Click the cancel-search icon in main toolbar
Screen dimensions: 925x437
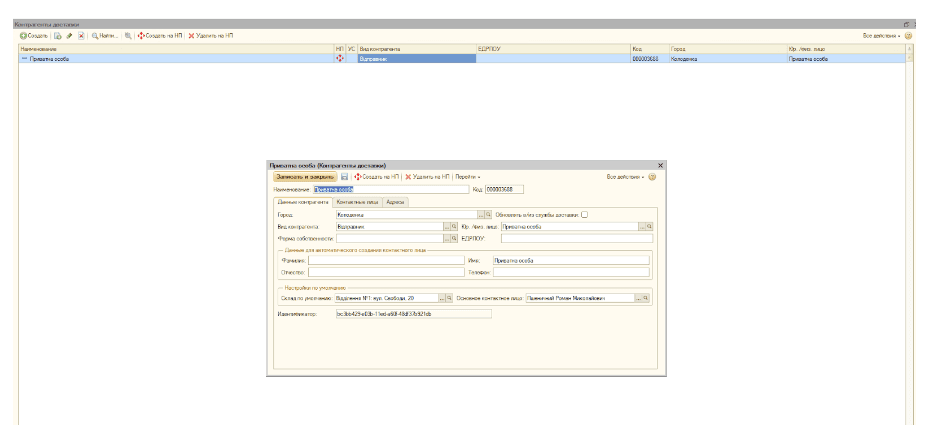128,35
